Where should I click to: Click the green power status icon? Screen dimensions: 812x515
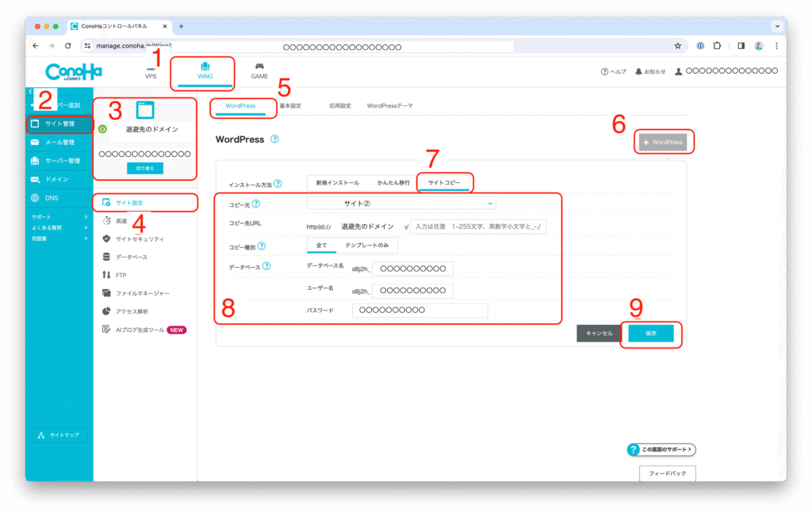pos(102,129)
